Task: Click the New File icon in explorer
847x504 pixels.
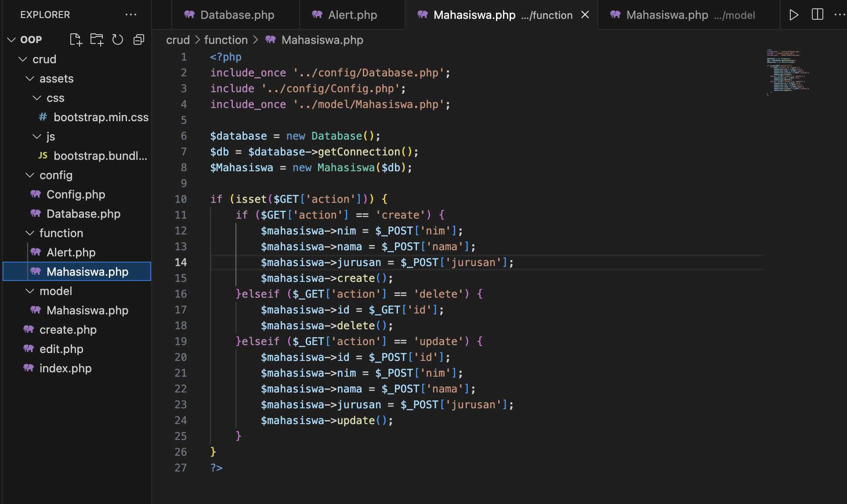Action: tap(76, 40)
